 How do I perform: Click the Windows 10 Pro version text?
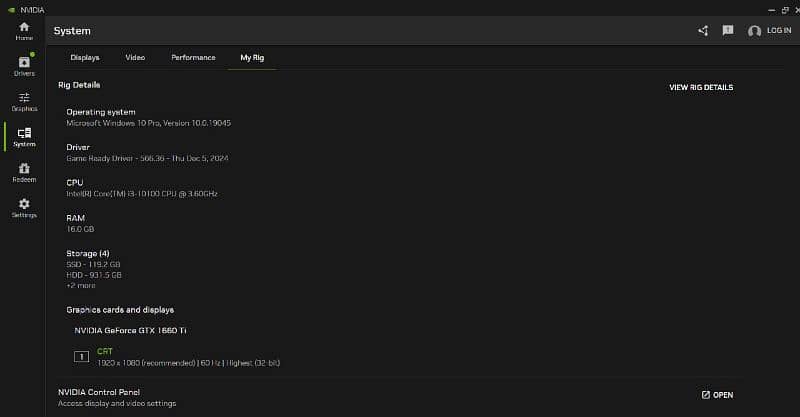click(x=148, y=123)
